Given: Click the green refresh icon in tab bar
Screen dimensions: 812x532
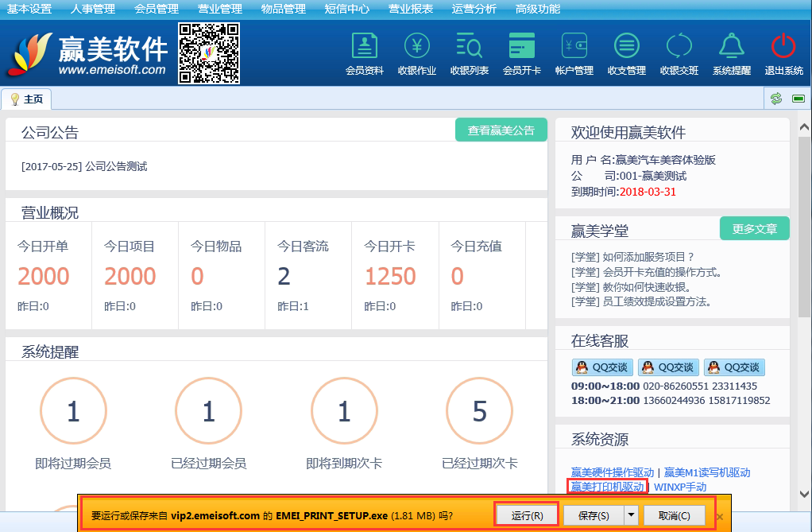Looking at the screenshot, I should coord(776,99).
